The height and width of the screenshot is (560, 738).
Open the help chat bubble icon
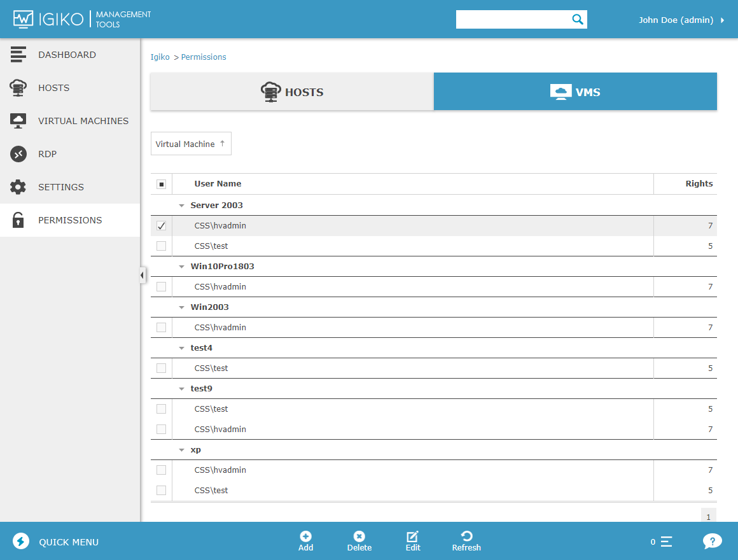(x=712, y=542)
